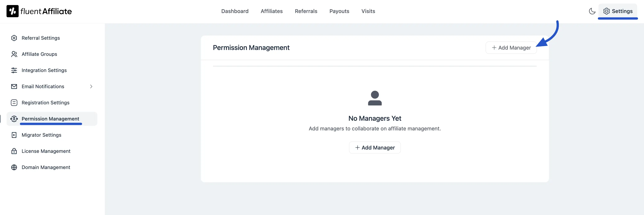Navigate to the Payouts page
Screen dimensions: 644x215
pos(339,11)
